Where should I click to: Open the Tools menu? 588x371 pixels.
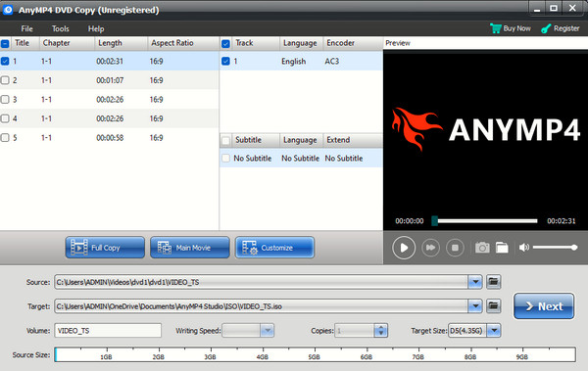click(60, 28)
